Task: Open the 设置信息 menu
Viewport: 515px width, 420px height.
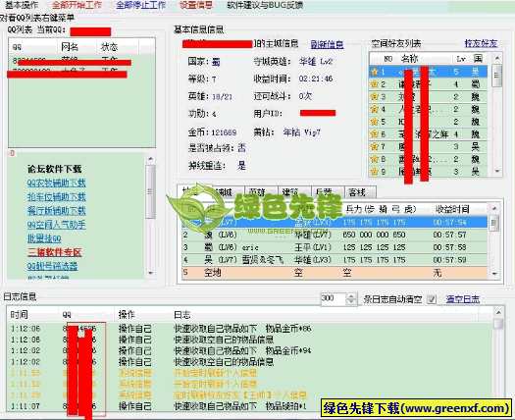Action: click(196, 5)
